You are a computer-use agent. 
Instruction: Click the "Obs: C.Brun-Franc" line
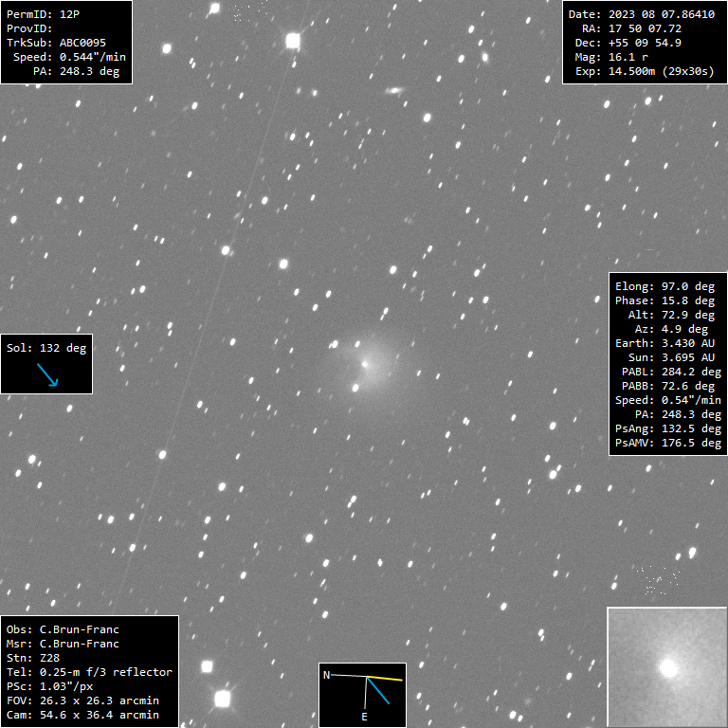63,629
